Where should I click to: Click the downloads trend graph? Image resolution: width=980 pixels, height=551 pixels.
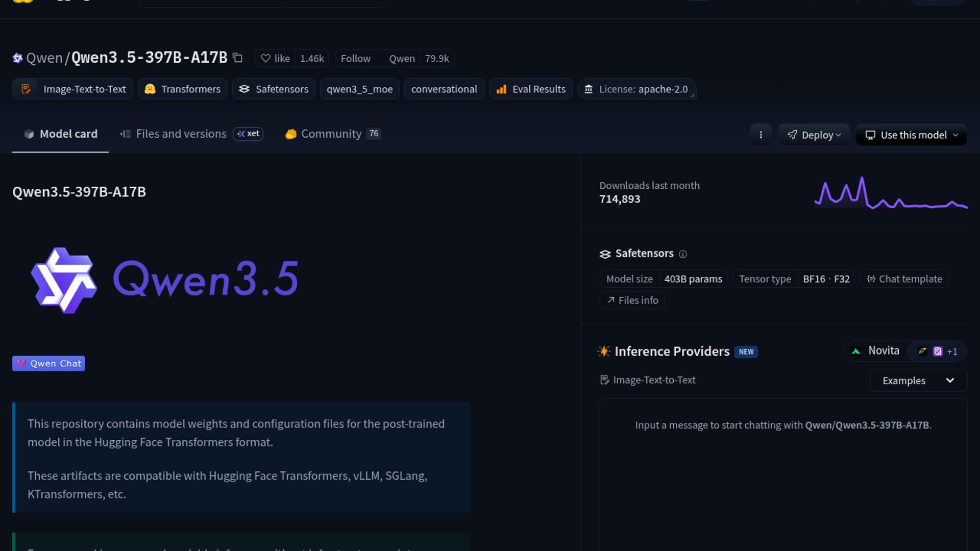891,194
